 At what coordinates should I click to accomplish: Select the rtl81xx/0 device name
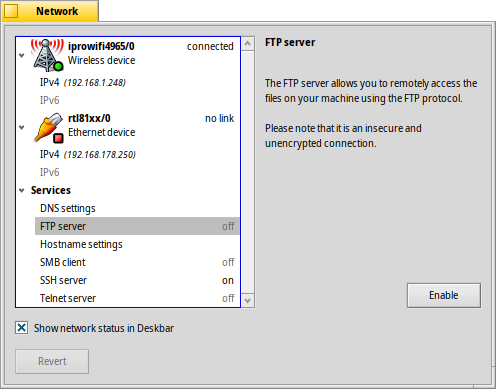[x=89, y=118]
